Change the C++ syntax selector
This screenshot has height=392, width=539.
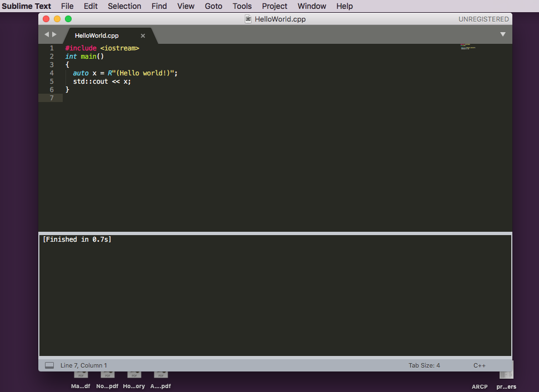(x=479, y=365)
